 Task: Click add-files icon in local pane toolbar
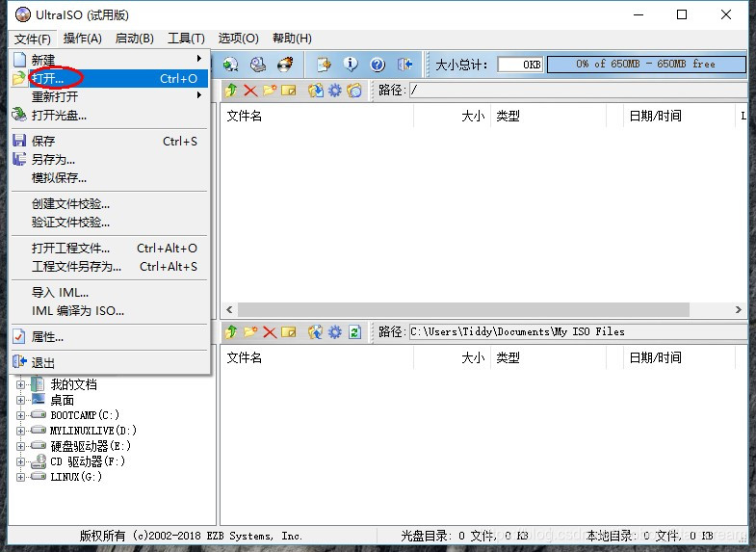pos(315,331)
